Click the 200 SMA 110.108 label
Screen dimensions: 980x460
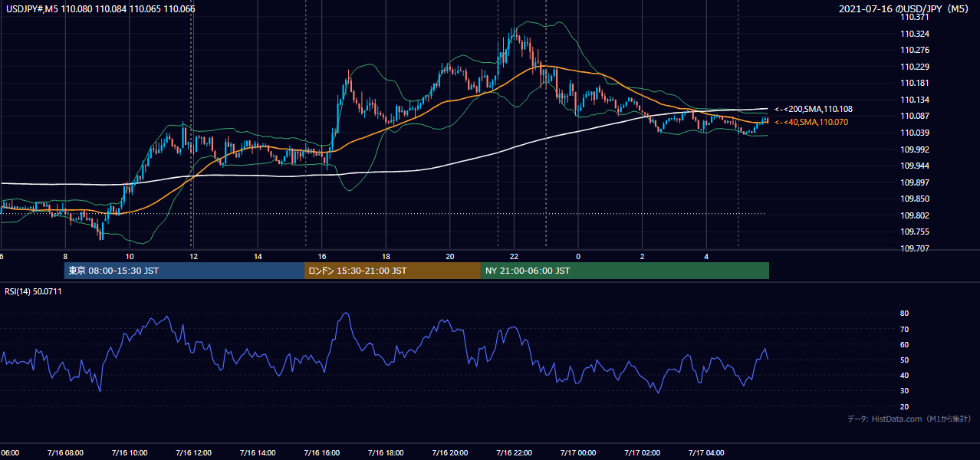(x=813, y=110)
